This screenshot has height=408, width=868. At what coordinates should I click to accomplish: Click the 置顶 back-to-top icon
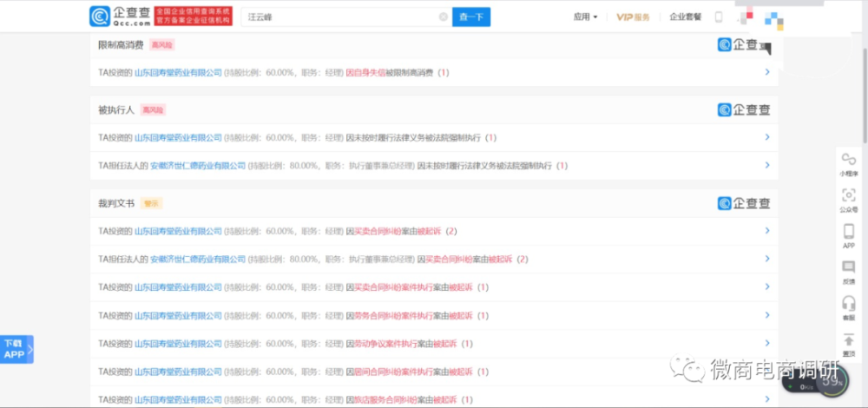849,345
